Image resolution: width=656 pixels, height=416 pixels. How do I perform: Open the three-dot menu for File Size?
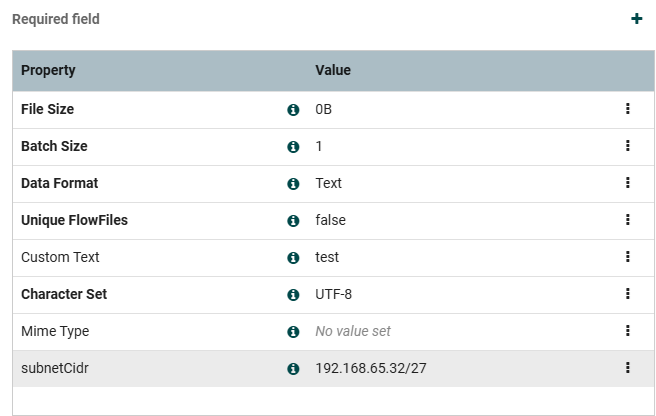(x=627, y=109)
